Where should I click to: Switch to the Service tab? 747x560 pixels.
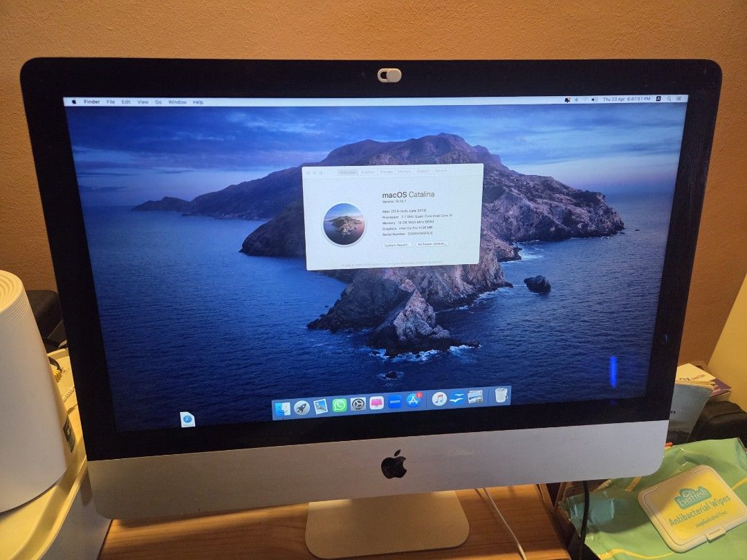[x=441, y=170]
